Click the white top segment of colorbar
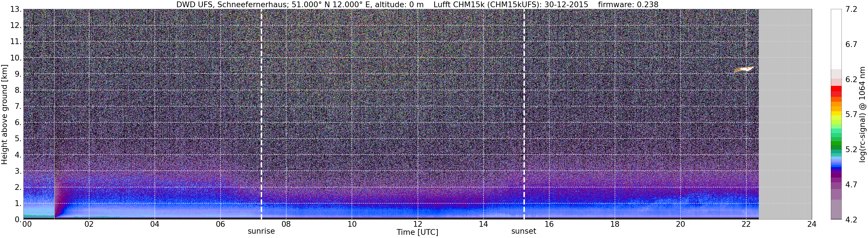Viewport: 868px width, 238px height. tap(836, 39)
